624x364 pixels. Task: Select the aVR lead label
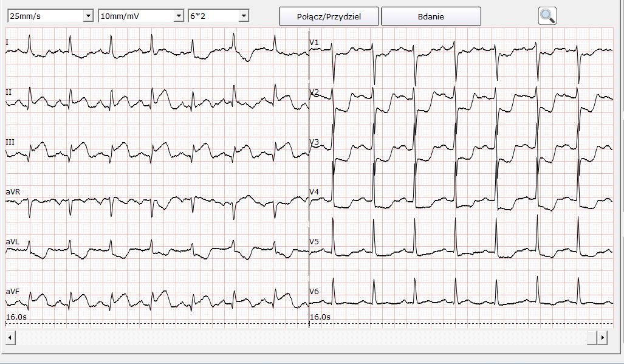coord(13,191)
